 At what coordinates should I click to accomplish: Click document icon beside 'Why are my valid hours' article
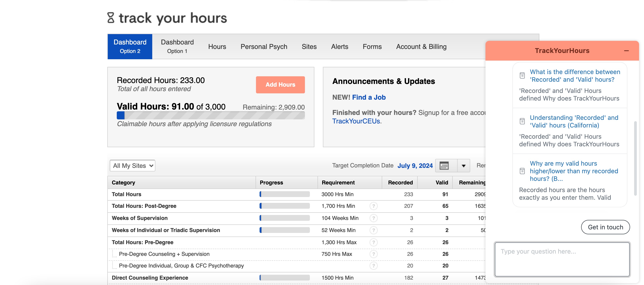[522, 171]
